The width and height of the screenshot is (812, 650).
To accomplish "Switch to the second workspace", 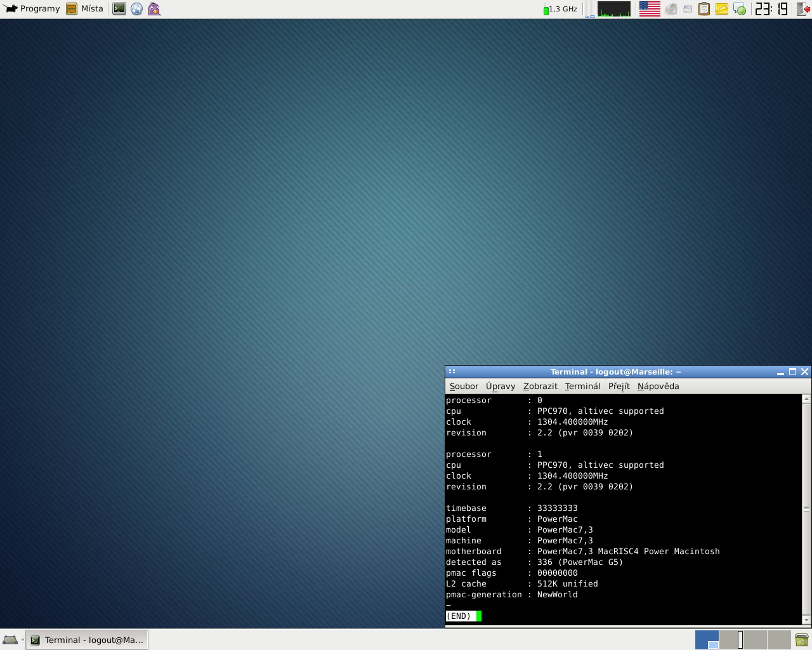I will (731, 640).
